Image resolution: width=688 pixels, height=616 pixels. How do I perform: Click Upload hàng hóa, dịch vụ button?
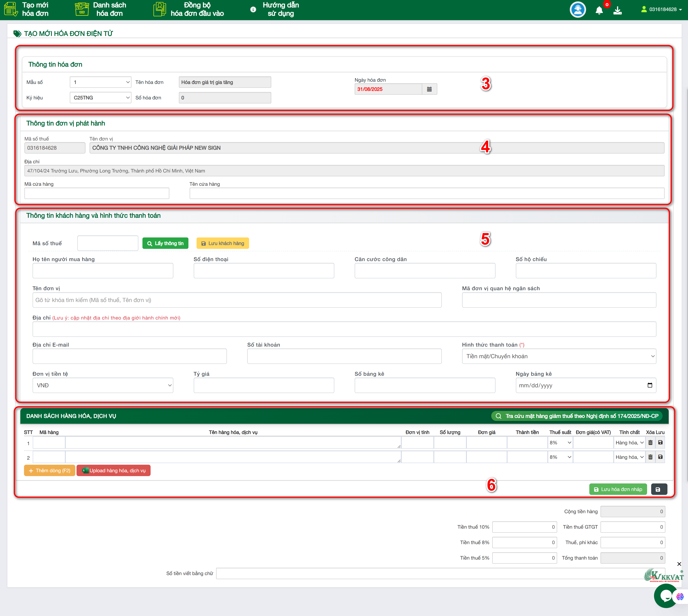[x=113, y=471]
